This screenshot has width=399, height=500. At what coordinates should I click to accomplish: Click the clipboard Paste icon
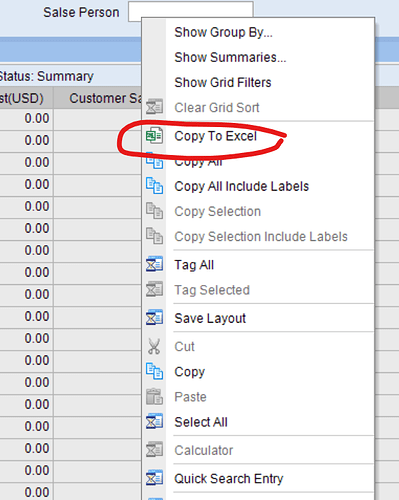point(154,397)
